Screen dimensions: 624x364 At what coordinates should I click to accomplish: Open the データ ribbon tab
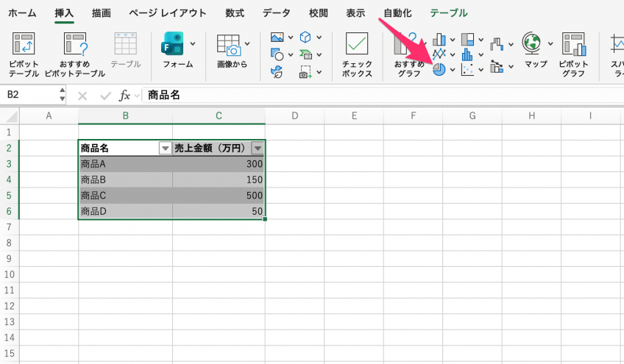[276, 13]
